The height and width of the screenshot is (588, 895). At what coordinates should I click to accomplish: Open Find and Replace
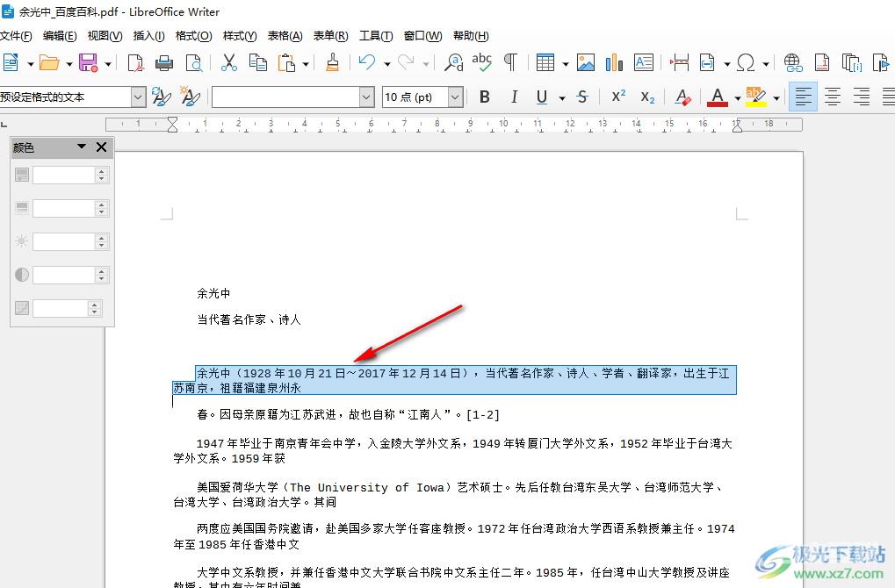click(x=454, y=62)
